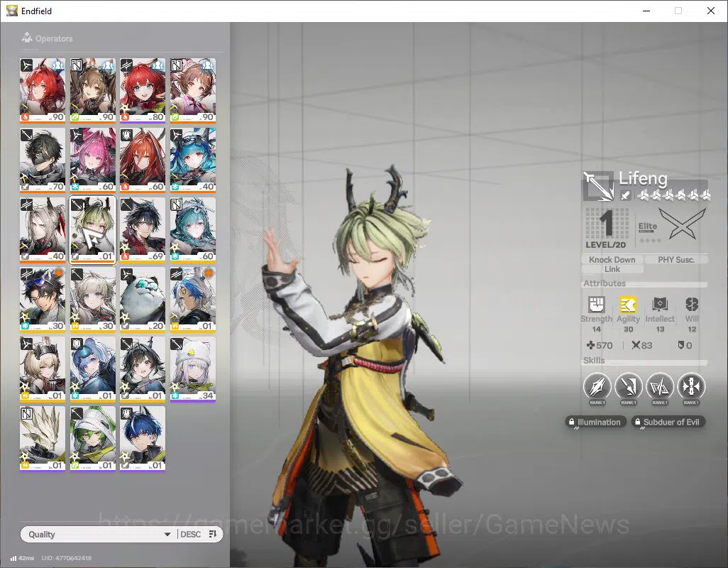Open the Quality sort dropdown
Viewport: 728px width, 568px height.
coord(99,534)
